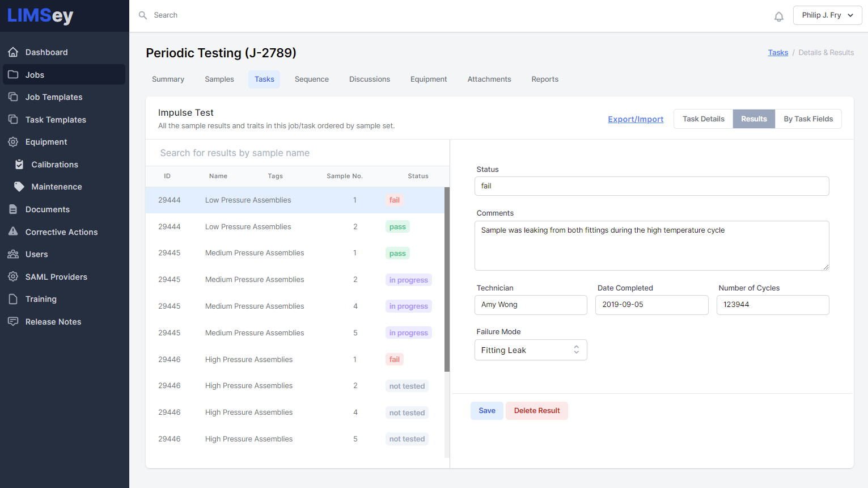868x488 pixels.
Task: Click the Export/Import link
Action: (x=636, y=119)
